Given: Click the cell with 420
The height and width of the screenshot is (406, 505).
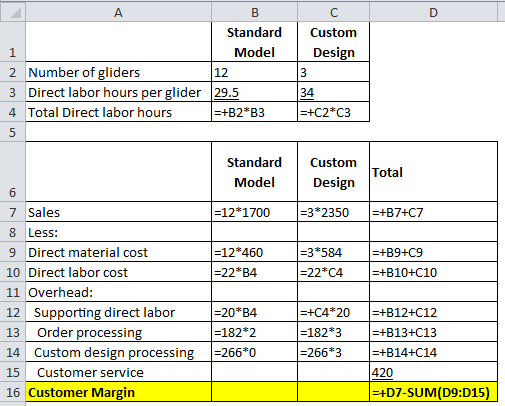Looking at the screenshot, I should point(433,372).
